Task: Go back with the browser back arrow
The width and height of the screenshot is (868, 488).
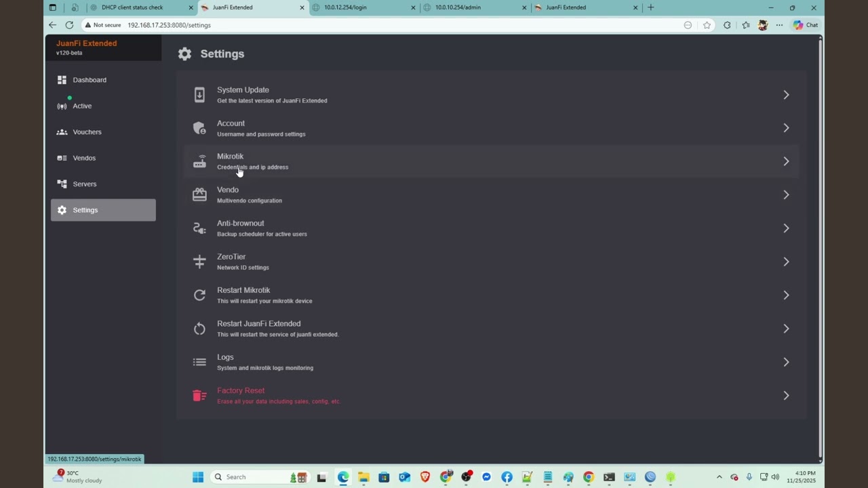Action: pos(52,25)
